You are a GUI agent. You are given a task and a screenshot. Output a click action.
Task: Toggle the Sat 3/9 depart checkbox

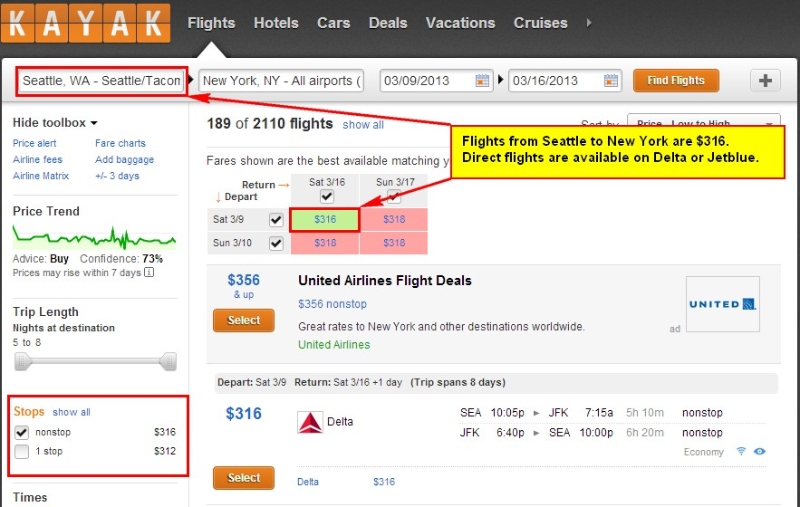(276, 219)
